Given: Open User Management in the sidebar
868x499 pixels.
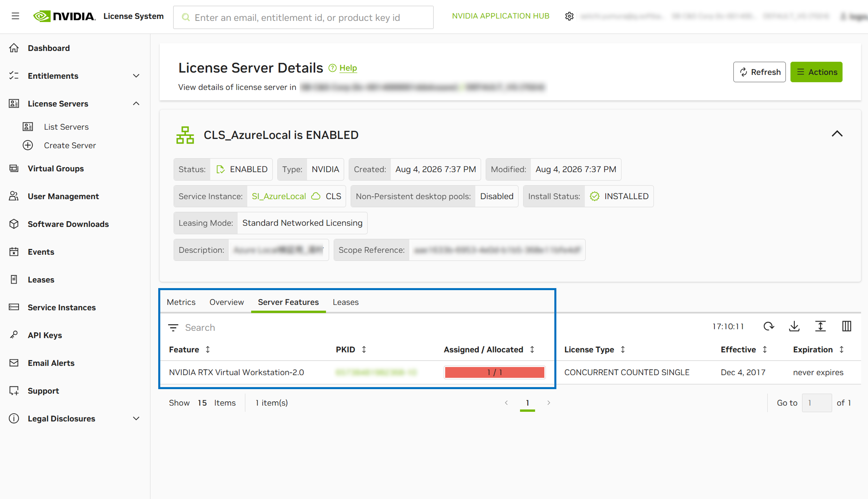Looking at the screenshot, I should pyautogui.click(x=63, y=196).
